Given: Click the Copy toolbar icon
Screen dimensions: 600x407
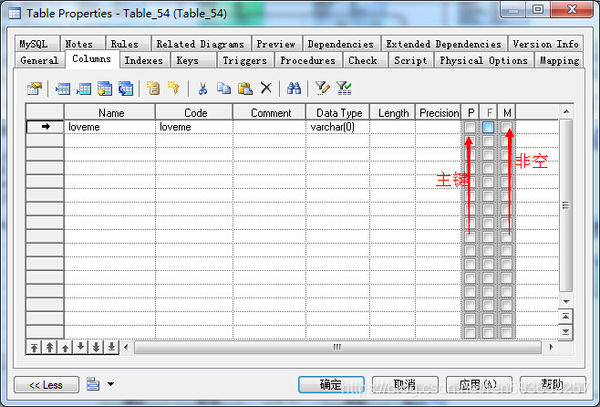Looking at the screenshot, I should (x=223, y=89).
